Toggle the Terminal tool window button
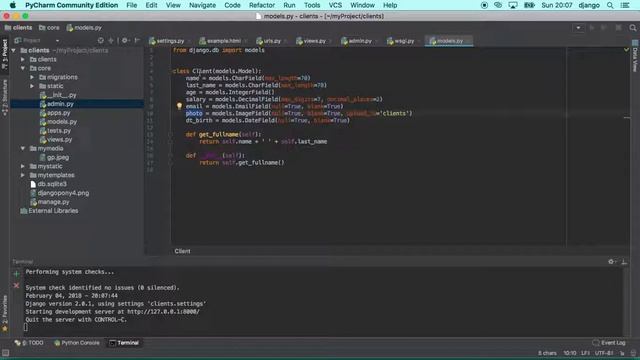The height and width of the screenshot is (360, 640). [x=124, y=343]
